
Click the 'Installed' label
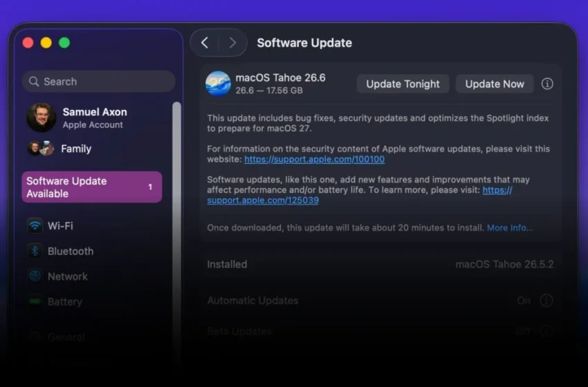[228, 264]
